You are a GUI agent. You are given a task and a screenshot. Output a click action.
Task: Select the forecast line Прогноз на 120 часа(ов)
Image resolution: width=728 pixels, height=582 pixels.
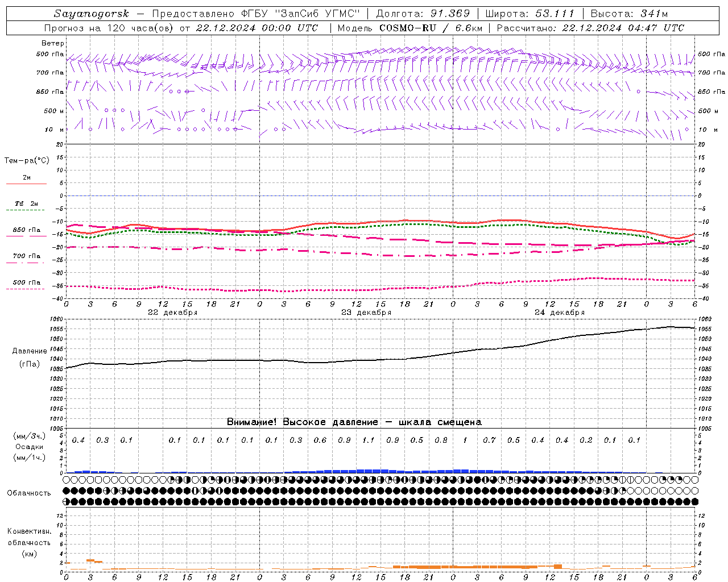click(109, 28)
